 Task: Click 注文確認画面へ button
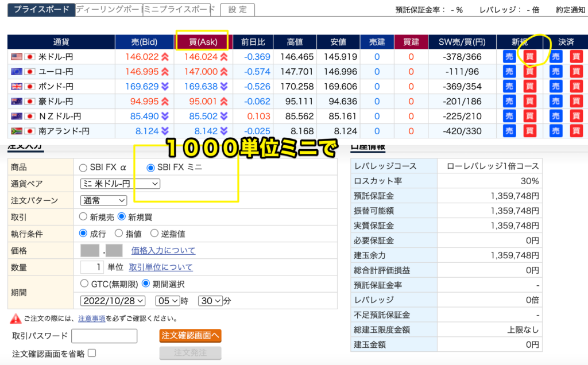[190, 335]
